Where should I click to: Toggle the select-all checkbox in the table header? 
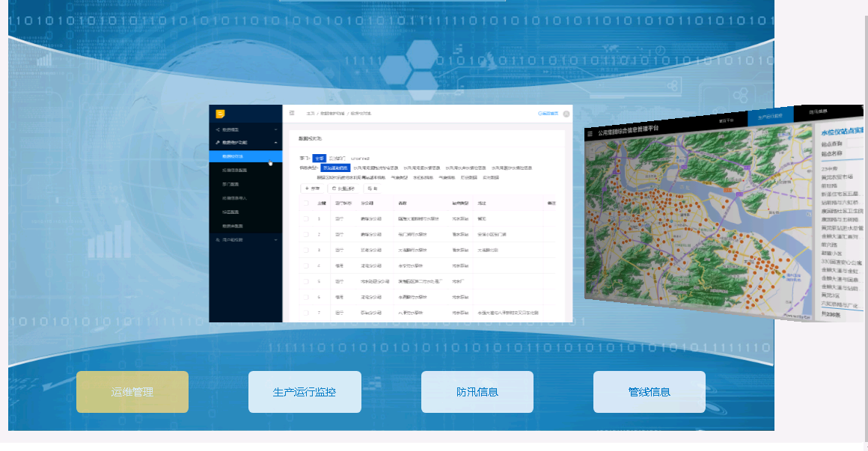pos(305,203)
